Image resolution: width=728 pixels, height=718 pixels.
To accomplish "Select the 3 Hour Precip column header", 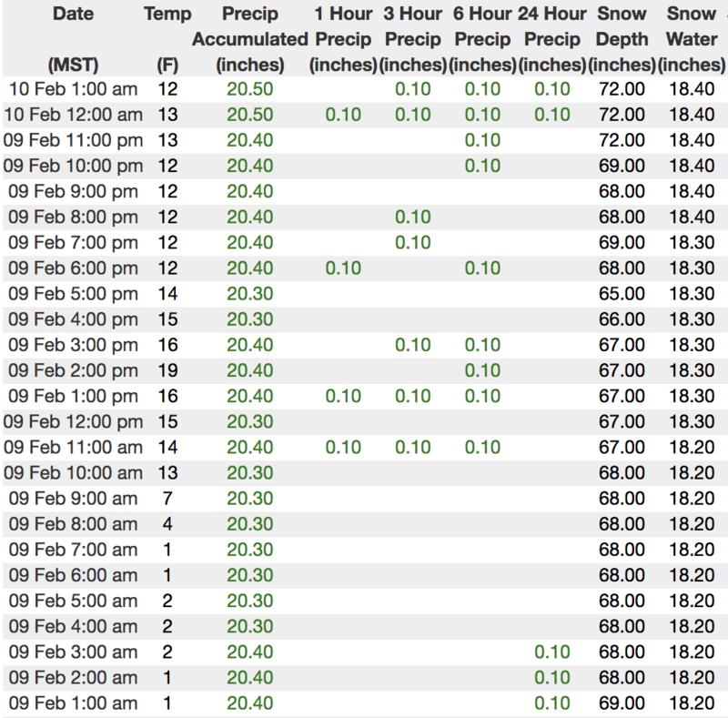I will (413, 41).
